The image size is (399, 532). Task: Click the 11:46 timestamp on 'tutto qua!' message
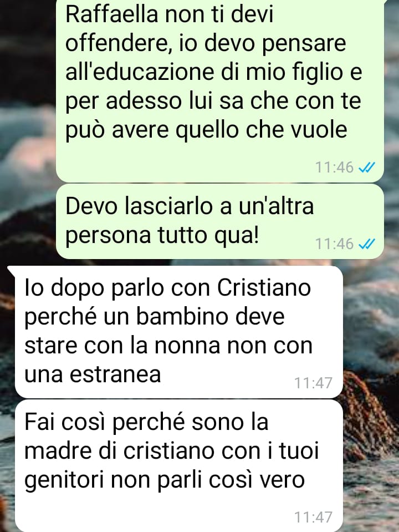tap(335, 244)
